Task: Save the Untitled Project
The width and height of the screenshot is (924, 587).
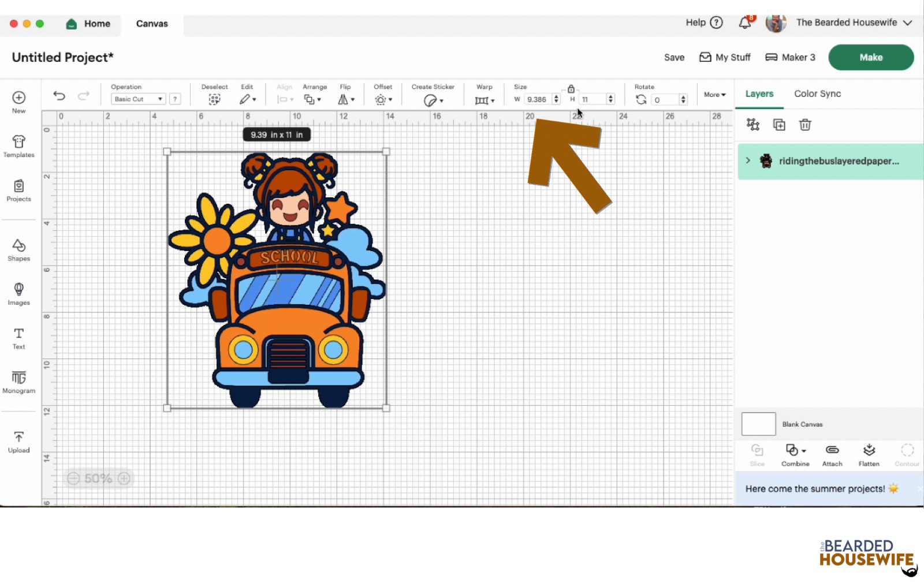Action: [x=673, y=57]
